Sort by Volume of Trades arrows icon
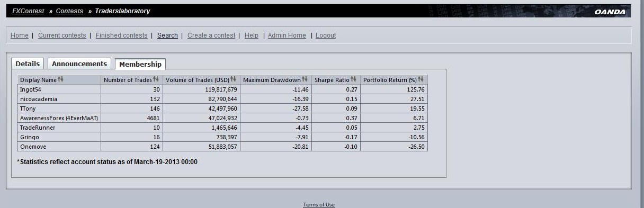 click(234, 79)
